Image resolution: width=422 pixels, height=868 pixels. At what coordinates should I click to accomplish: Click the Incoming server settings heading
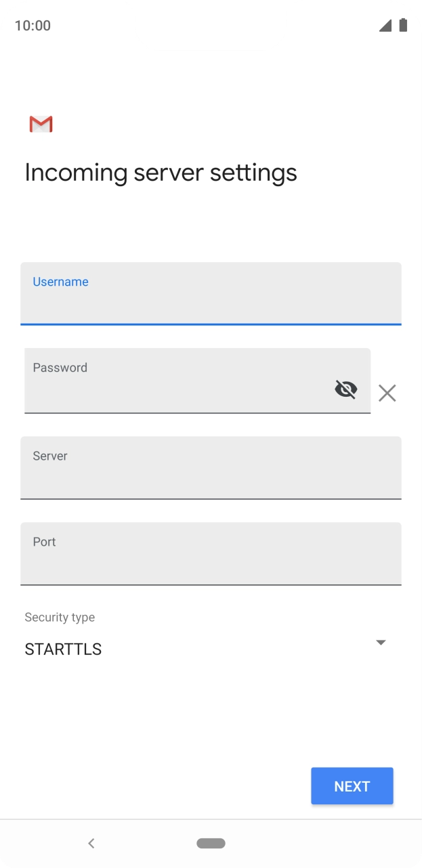tap(161, 173)
